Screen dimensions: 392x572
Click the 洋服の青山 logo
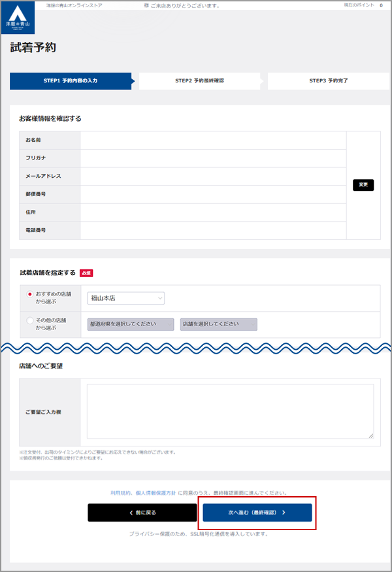click(x=19, y=18)
